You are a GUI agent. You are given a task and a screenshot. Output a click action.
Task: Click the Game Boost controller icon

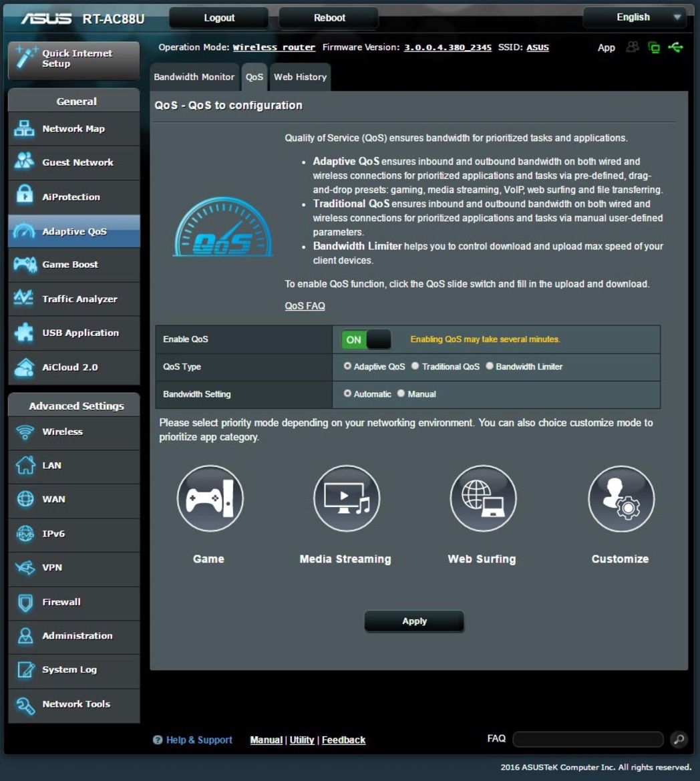[25, 265]
